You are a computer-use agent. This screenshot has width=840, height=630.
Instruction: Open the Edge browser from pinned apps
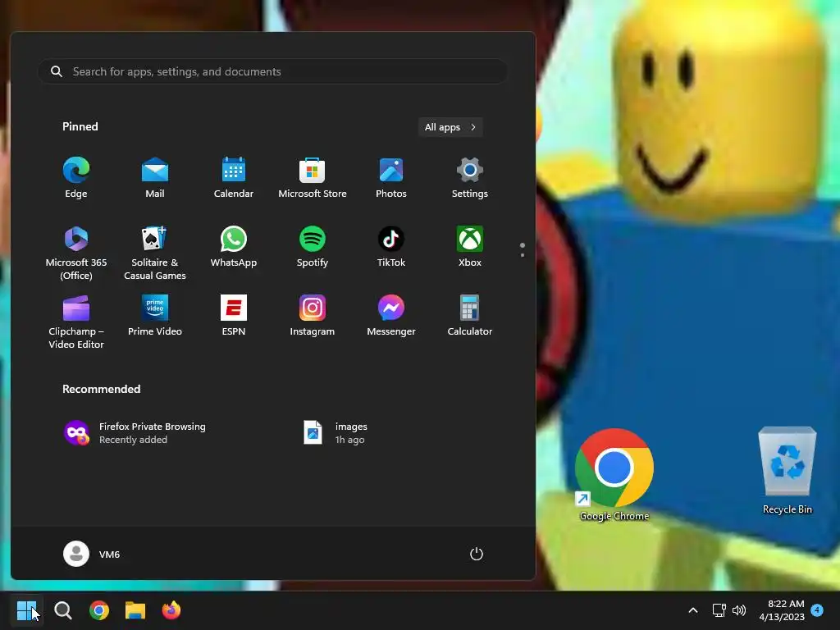pyautogui.click(x=76, y=178)
